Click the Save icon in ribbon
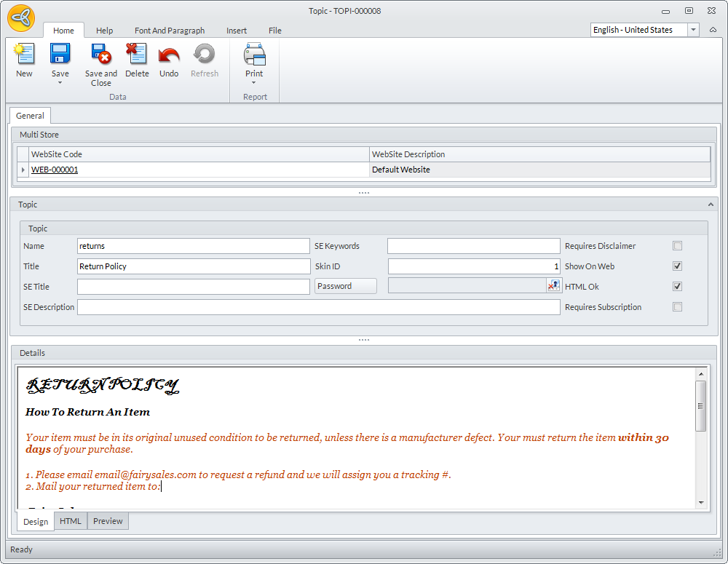This screenshot has height=564, width=728. [x=60, y=55]
